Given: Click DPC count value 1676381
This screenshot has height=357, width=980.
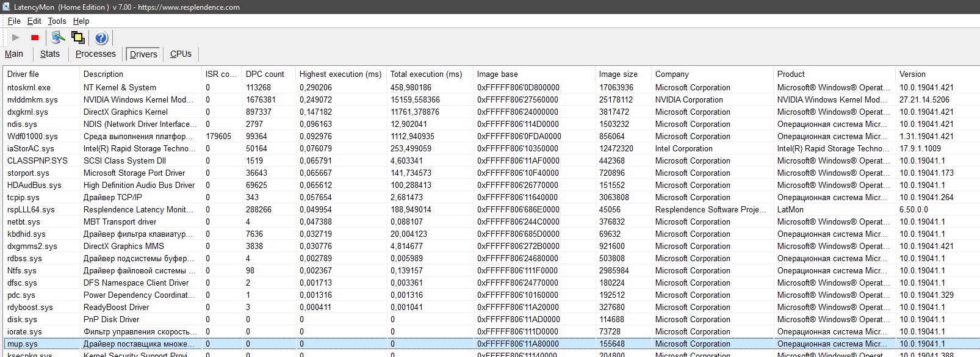Looking at the screenshot, I should [261, 99].
